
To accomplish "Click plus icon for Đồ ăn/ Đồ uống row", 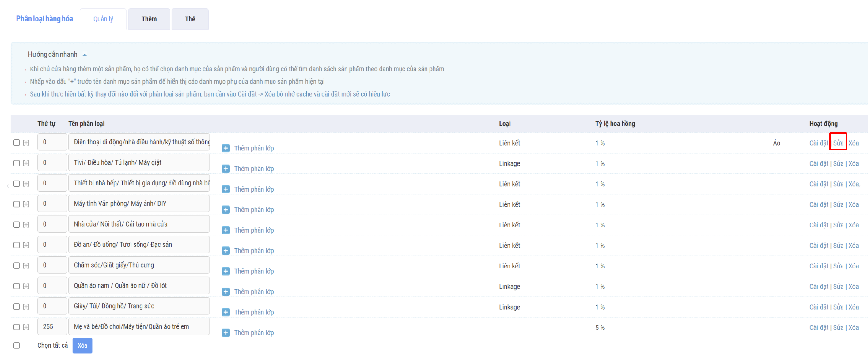I will tap(226, 251).
